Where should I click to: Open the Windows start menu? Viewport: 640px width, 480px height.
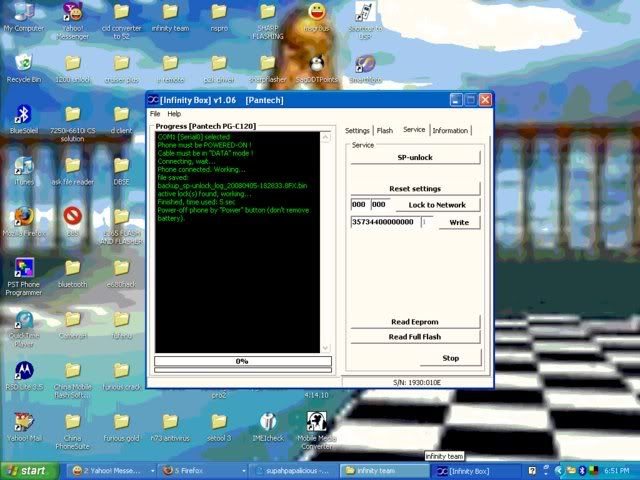29,471
